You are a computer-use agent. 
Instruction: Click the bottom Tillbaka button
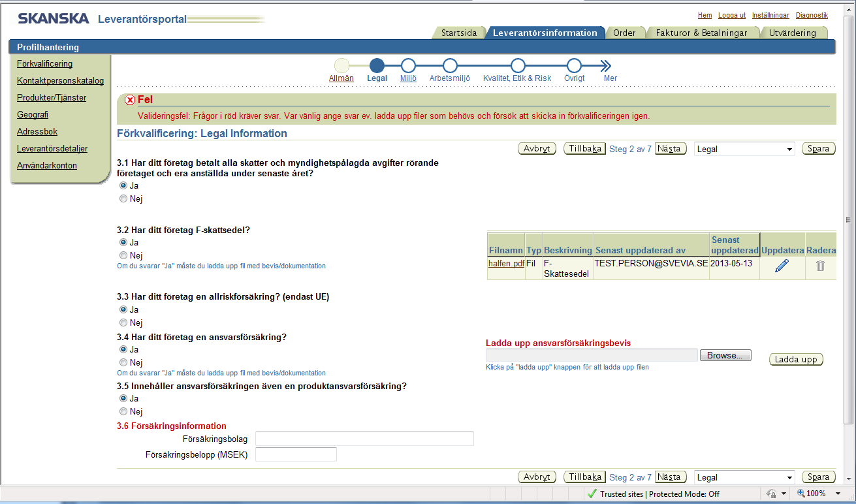(x=584, y=477)
